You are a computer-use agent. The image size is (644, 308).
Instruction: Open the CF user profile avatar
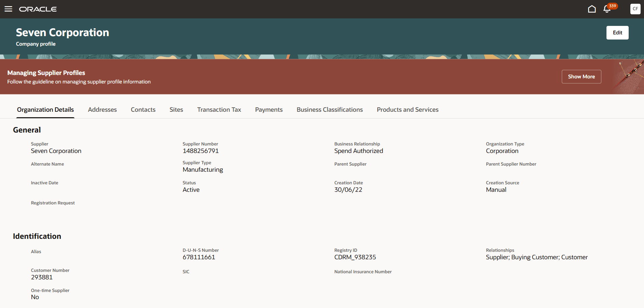[635, 9]
